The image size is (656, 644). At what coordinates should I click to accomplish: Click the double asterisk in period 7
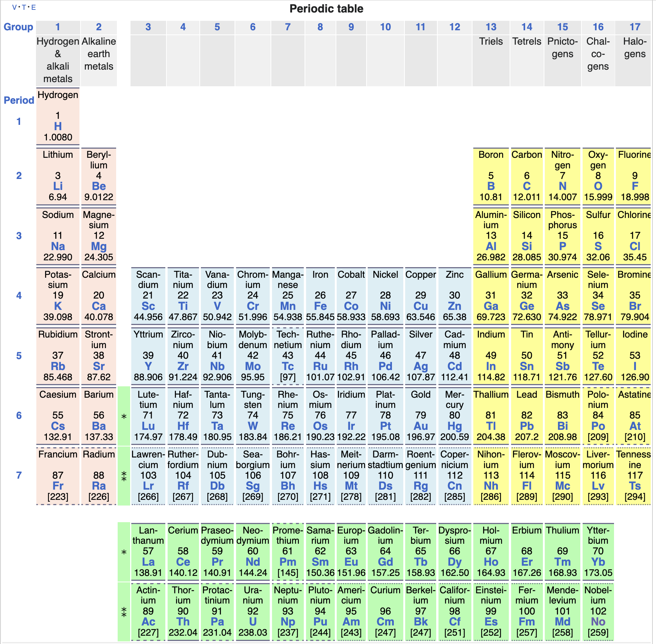click(124, 477)
